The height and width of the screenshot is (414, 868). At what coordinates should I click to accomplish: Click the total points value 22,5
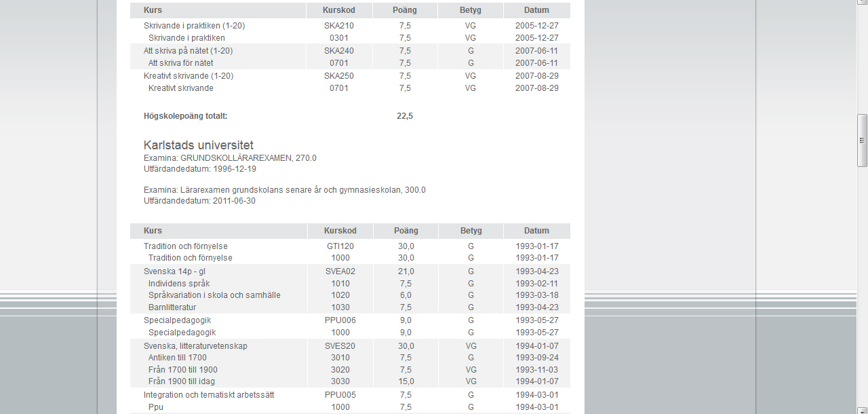[x=404, y=116]
